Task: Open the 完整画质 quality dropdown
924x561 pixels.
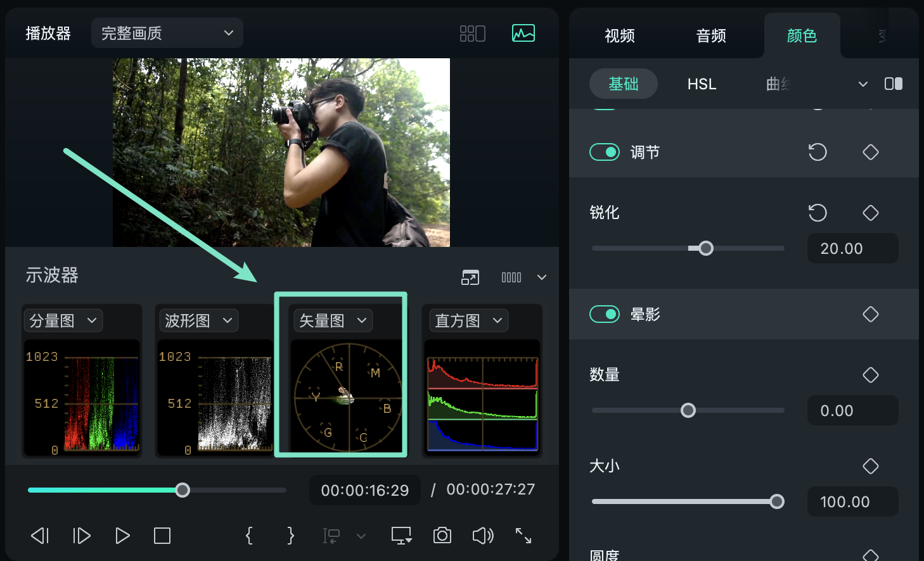Action: pyautogui.click(x=167, y=33)
